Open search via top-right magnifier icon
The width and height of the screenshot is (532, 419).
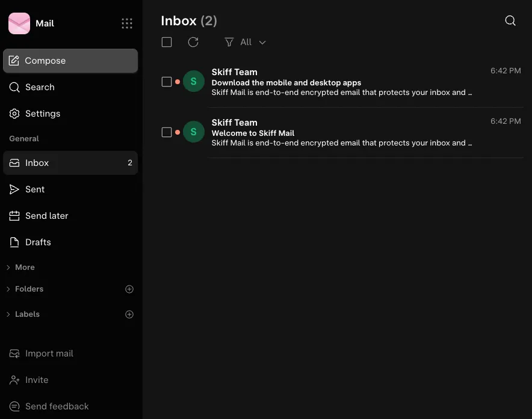[510, 20]
